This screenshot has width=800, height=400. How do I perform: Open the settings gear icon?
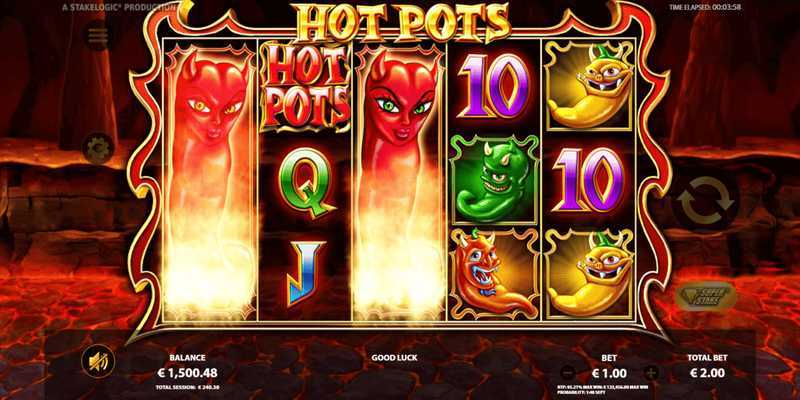point(97,148)
